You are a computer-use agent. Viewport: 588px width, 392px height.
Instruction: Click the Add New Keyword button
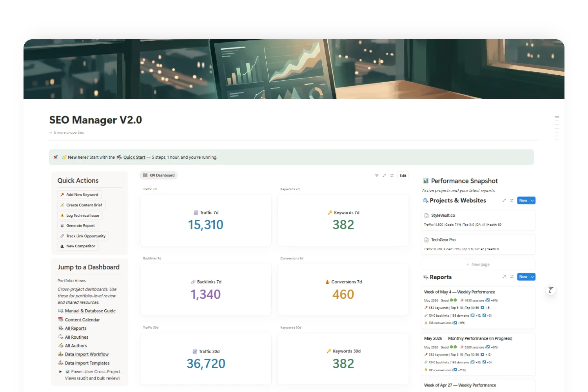(79, 194)
